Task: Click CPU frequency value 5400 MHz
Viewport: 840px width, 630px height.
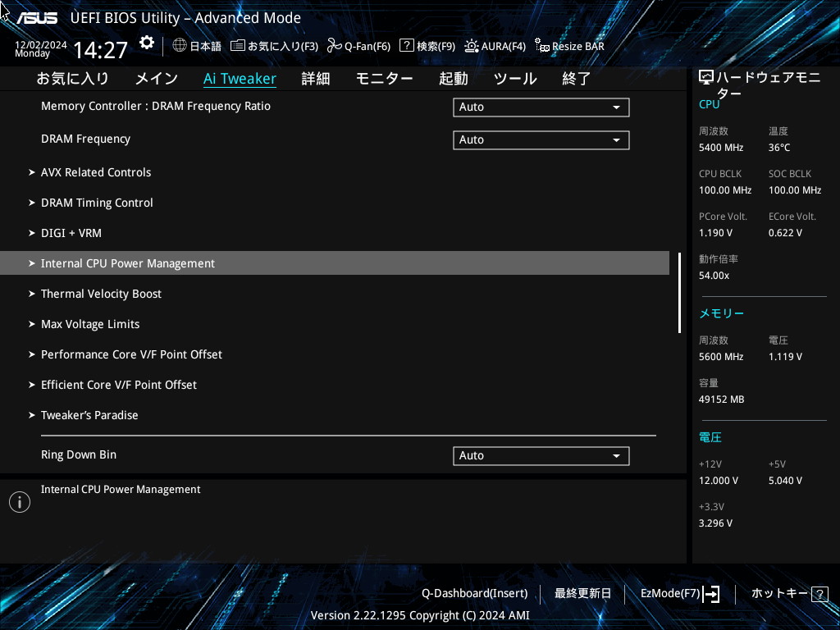Action: (x=721, y=148)
